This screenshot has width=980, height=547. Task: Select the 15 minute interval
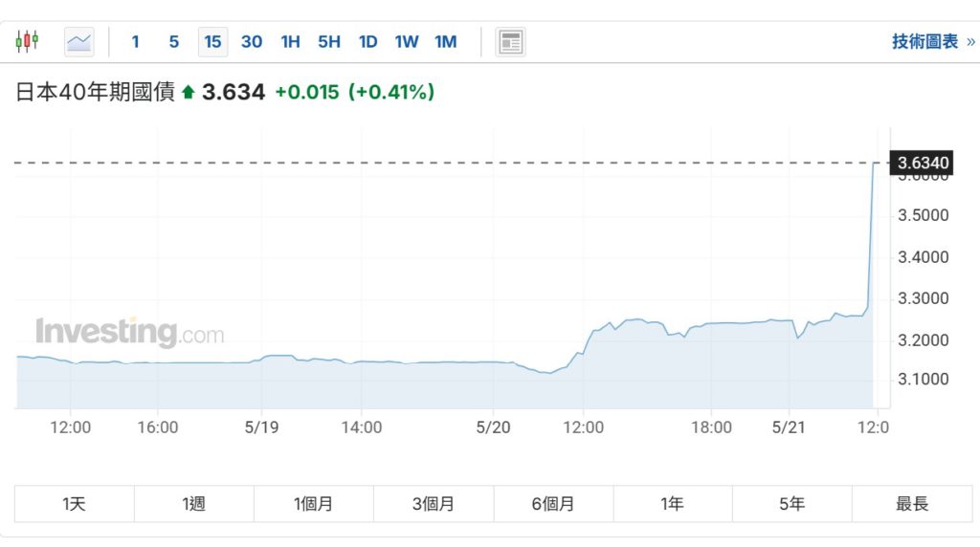point(212,41)
